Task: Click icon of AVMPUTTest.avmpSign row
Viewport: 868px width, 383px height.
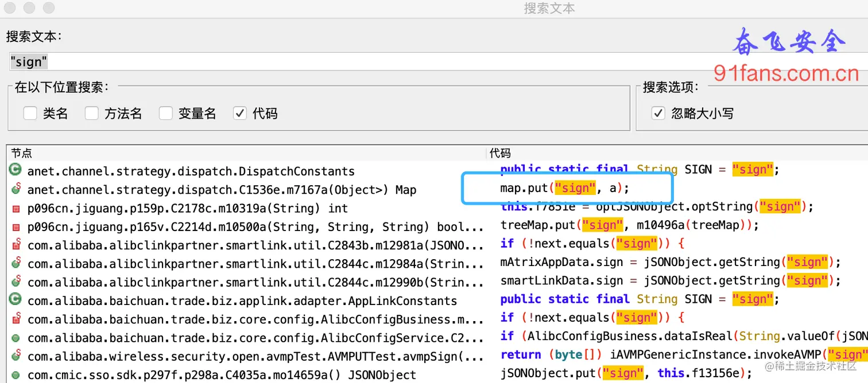Action: click(15, 355)
